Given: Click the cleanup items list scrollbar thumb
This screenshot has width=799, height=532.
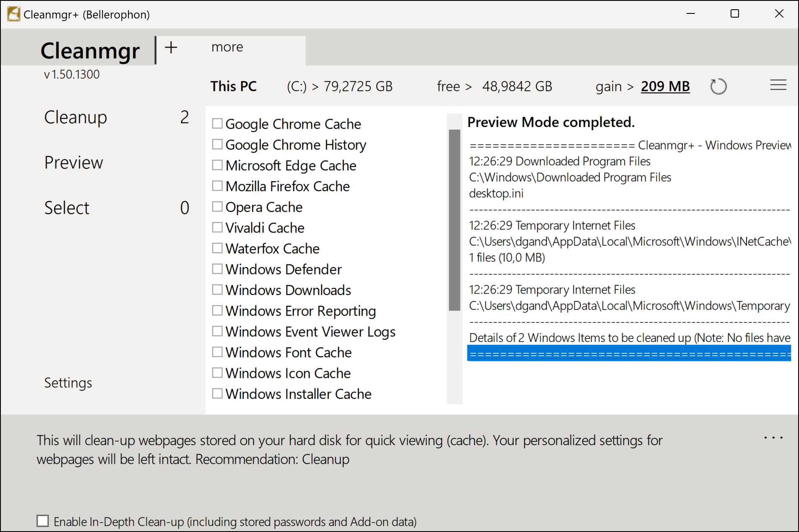Looking at the screenshot, I should point(454,220).
